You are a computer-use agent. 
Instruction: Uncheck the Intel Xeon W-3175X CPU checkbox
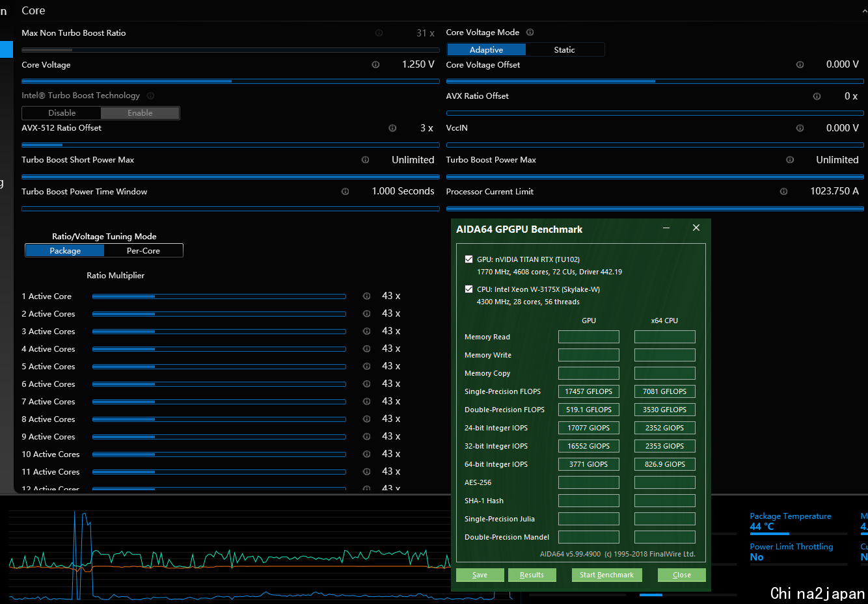tap(468, 289)
